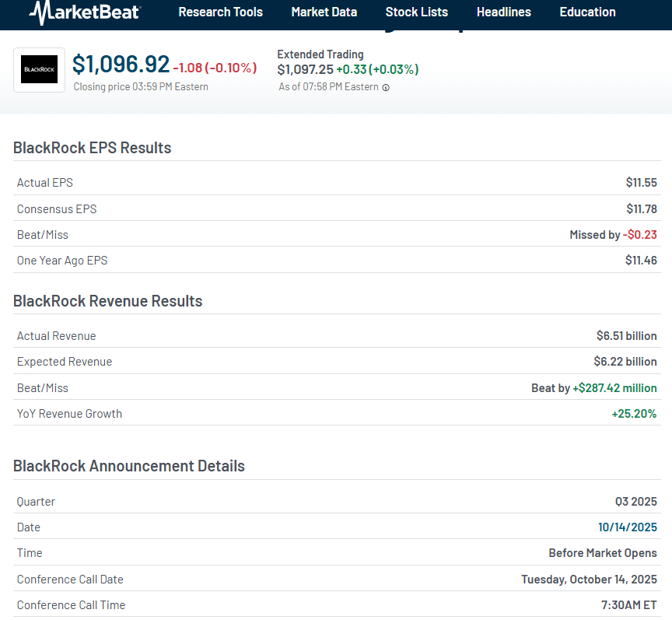
Task: Click the $6.22 billion value
Action: pyautogui.click(x=625, y=362)
